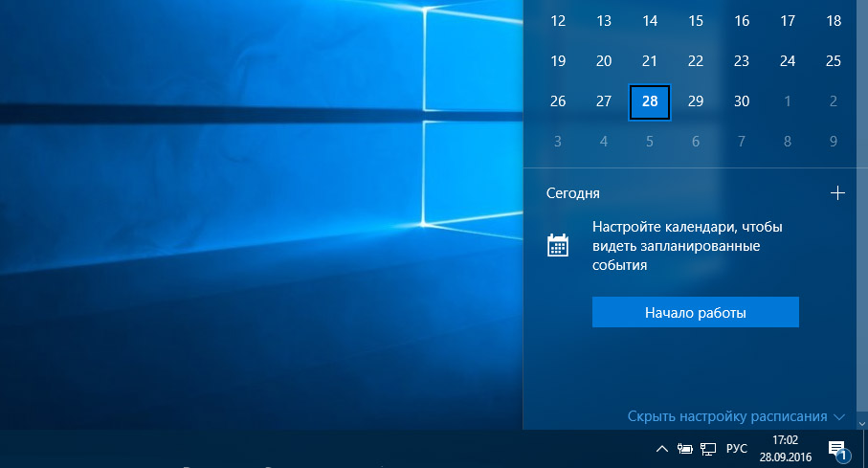
Task: Select next month's dimmed date 6
Action: [x=696, y=142]
